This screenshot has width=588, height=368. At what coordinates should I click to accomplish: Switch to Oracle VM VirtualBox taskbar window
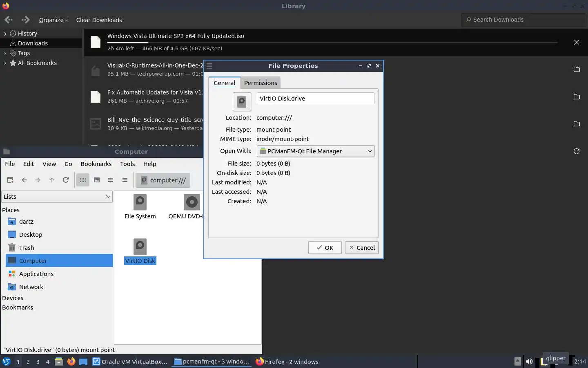coord(130,361)
